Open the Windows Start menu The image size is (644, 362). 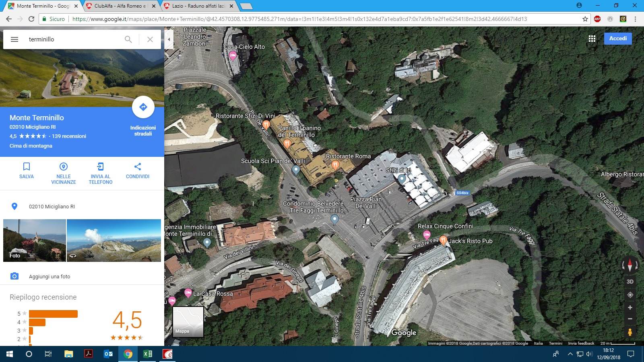(x=10, y=354)
